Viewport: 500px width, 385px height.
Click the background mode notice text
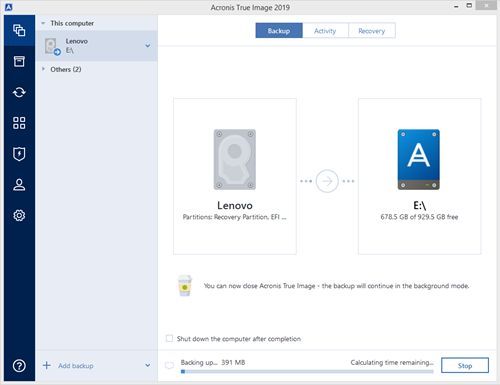click(x=336, y=286)
